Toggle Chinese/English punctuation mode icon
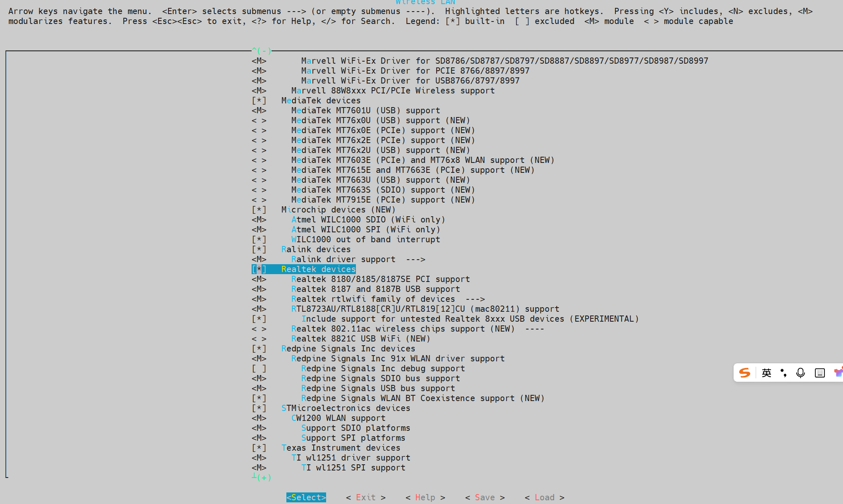Screen dimensions: 843x504 [x=783, y=373]
